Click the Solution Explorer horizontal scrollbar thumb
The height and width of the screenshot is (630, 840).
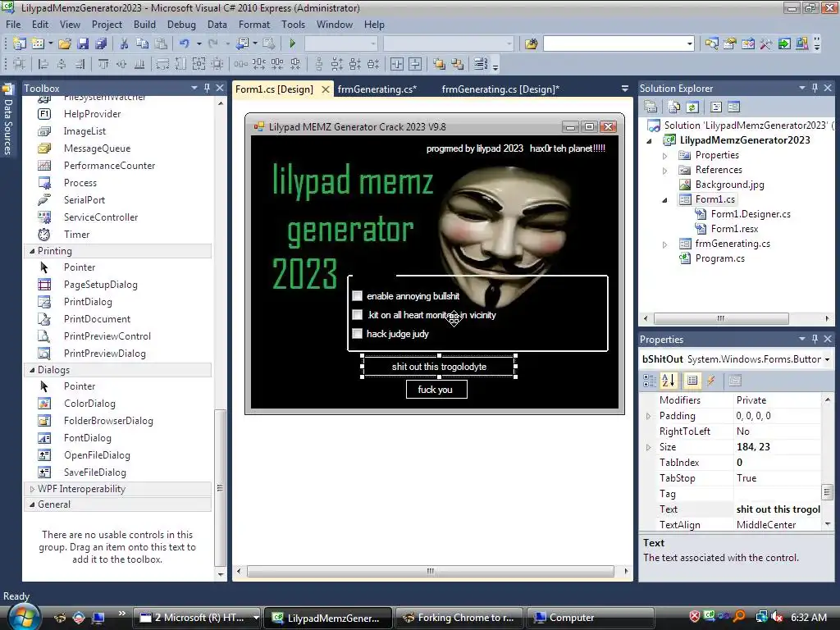click(x=721, y=318)
